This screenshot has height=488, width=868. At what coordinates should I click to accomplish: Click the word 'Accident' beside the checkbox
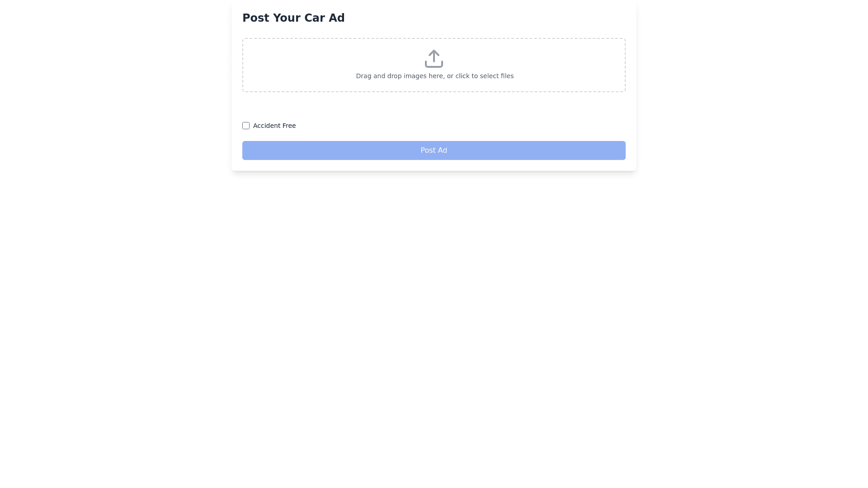[266, 126]
